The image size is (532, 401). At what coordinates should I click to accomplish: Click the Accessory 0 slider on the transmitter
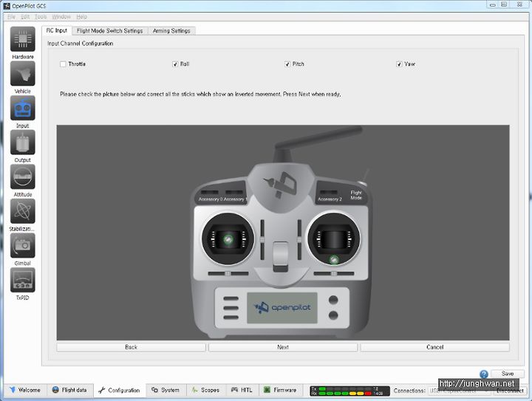tap(210, 192)
